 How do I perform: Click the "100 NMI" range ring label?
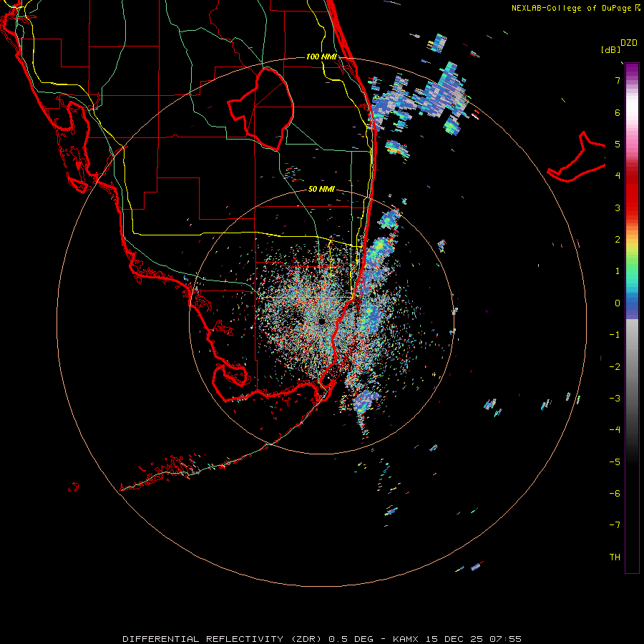point(321,57)
